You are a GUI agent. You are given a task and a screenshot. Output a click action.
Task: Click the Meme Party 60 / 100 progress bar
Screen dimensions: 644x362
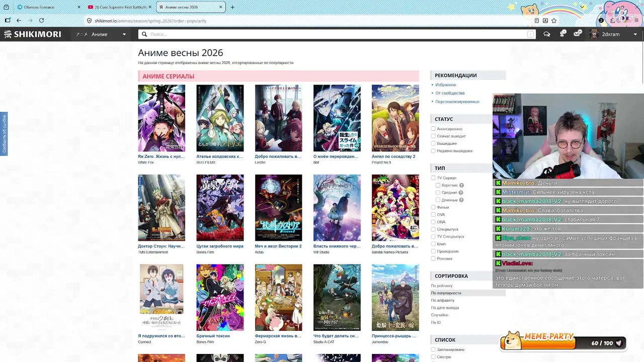(563, 343)
